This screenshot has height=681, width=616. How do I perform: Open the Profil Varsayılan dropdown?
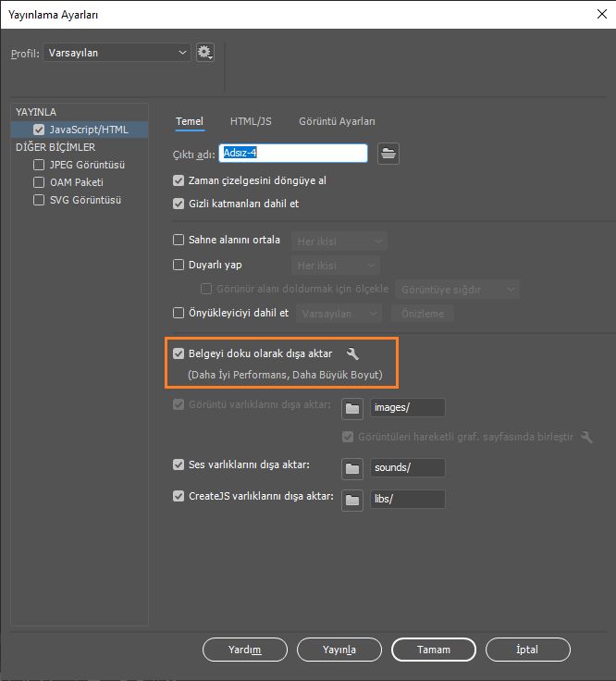coord(117,53)
